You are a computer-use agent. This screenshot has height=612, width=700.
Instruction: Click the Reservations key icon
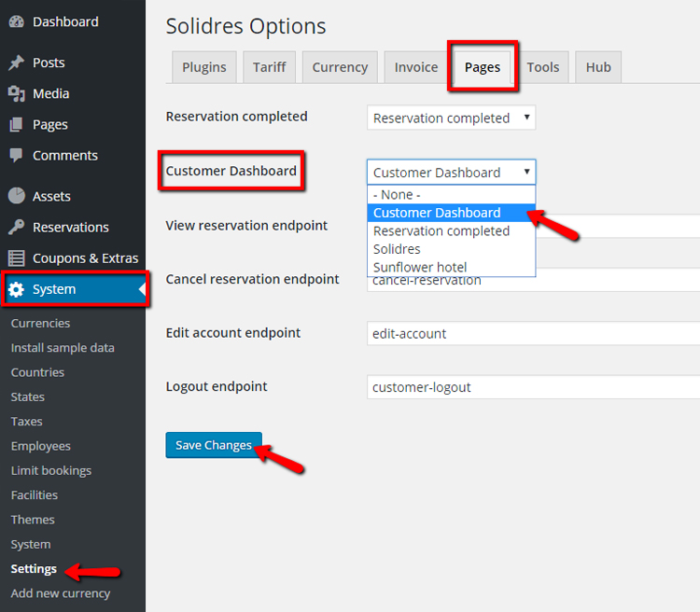pos(17,228)
